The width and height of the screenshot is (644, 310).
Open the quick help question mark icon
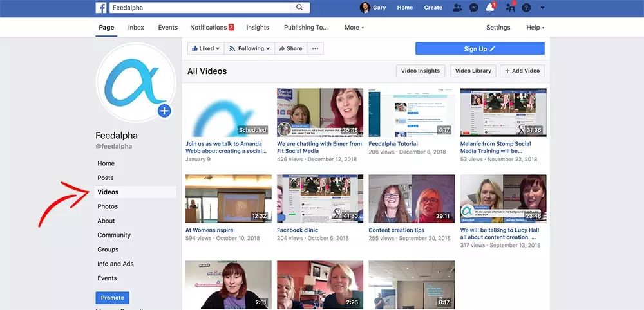pos(526,7)
